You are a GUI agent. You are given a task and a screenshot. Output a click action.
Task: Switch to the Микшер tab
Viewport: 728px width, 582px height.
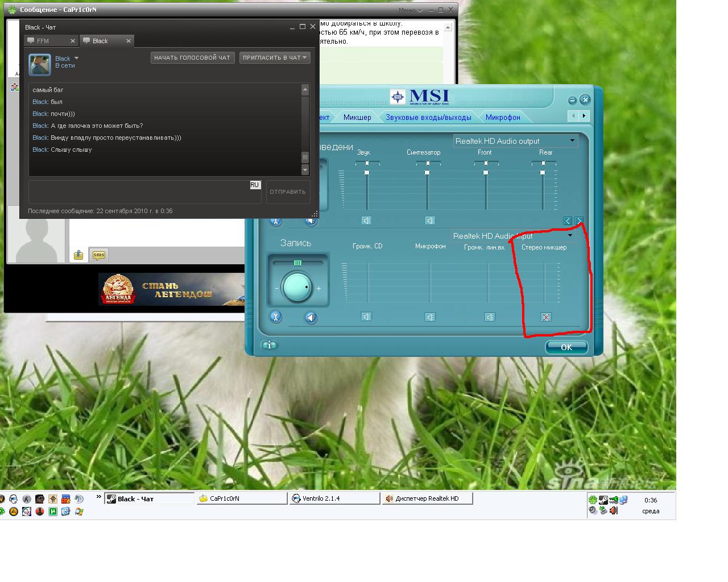357,117
